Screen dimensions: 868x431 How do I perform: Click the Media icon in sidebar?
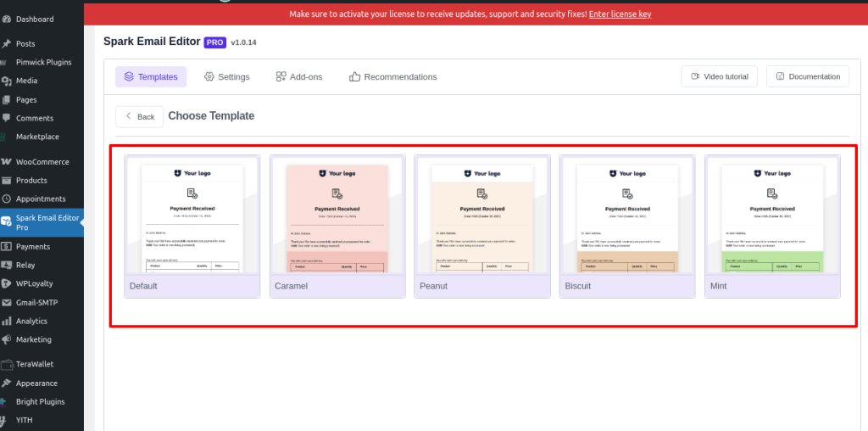(x=6, y=81)
